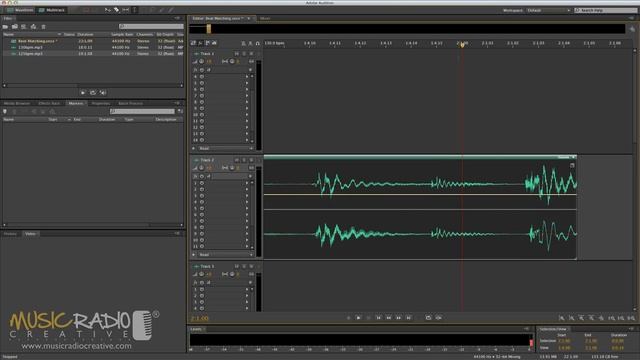Open Files panel options menu

click(177, 18)
